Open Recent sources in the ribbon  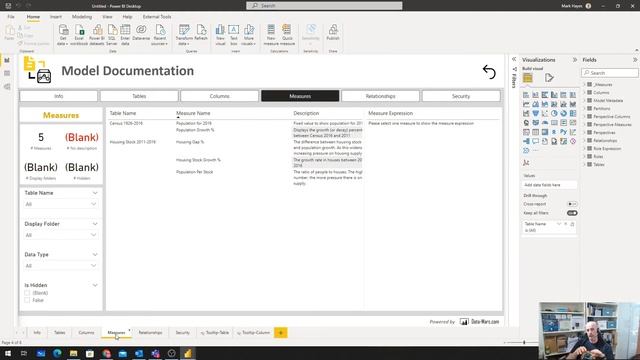click(160, 35)
